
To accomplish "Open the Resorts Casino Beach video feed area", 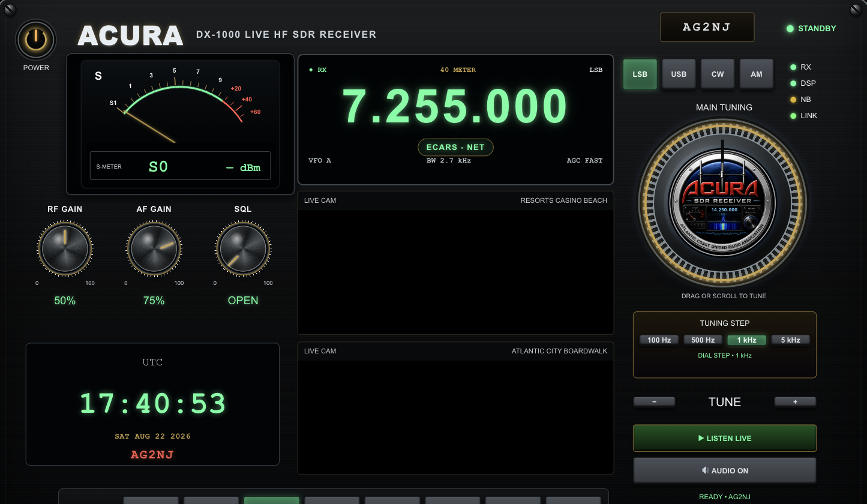I will point(455,271).
